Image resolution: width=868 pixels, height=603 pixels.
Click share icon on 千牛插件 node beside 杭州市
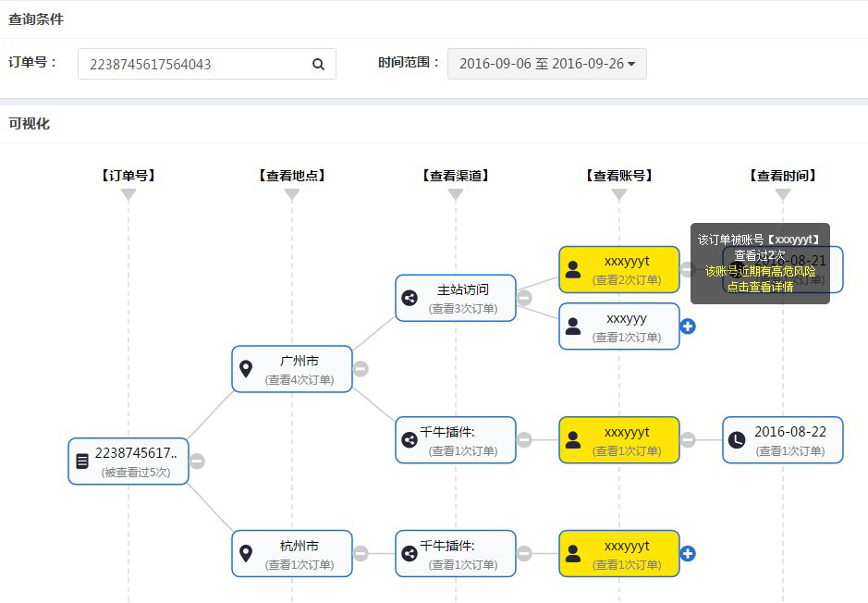point(410,553)
